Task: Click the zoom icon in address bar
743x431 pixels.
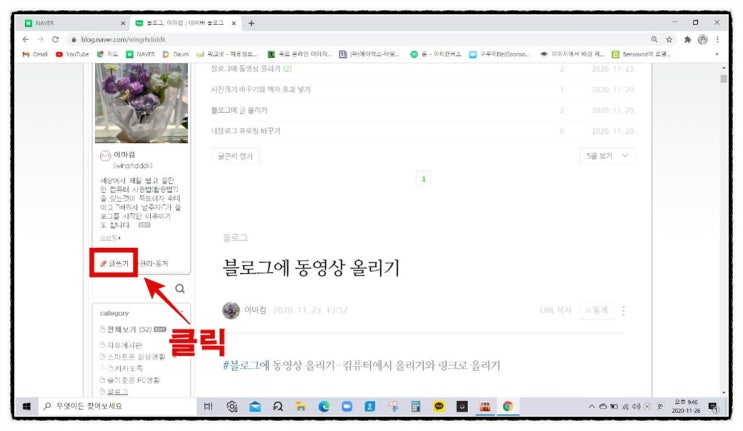Action: pos(654,39)
